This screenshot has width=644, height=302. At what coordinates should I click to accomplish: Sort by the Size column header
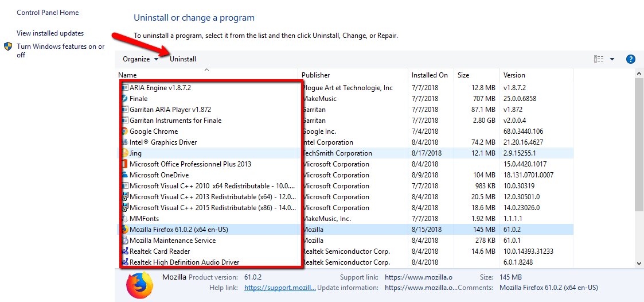tap(463, 75)
